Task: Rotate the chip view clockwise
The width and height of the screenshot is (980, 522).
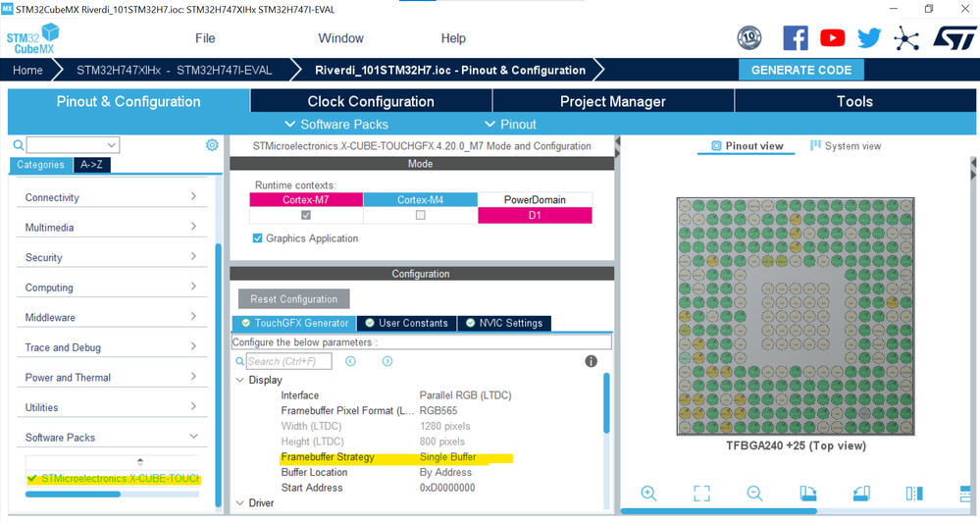Action: [x=808, y=494]
